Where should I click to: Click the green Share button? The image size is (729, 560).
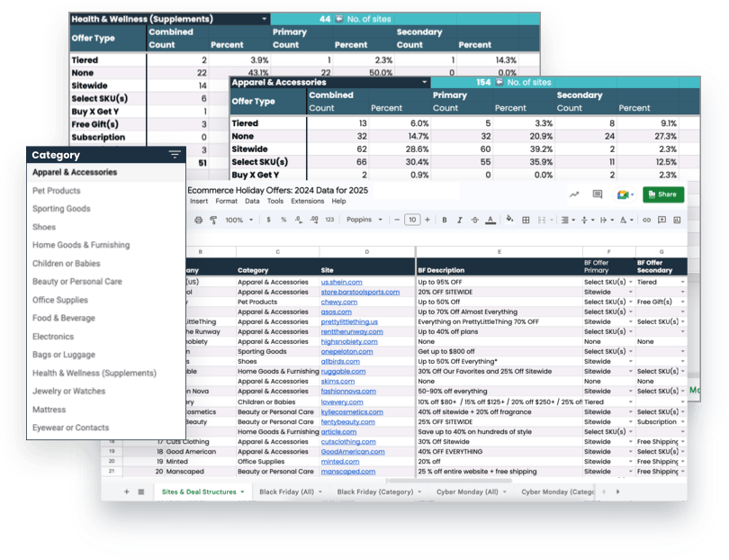[662, 194]
